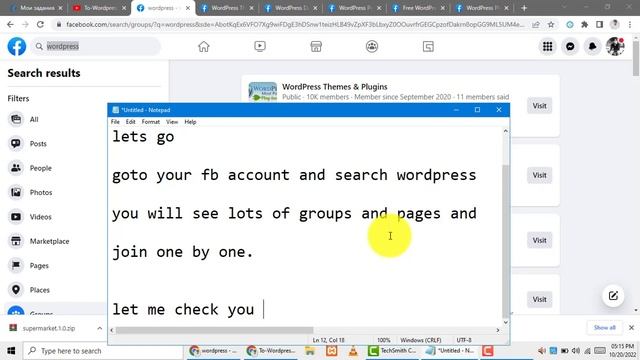640x360 pixels.
Task: Expand supermarket.1.0.zip download options arrow
Action: point(99,328)
